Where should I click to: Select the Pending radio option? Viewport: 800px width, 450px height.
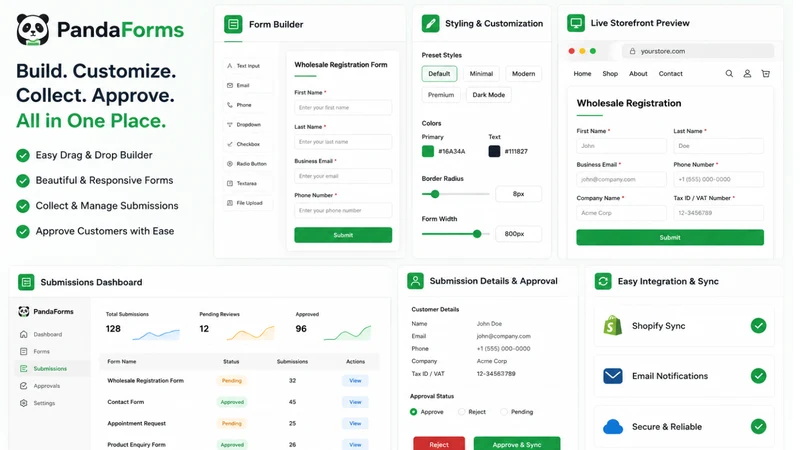(504, 412)
